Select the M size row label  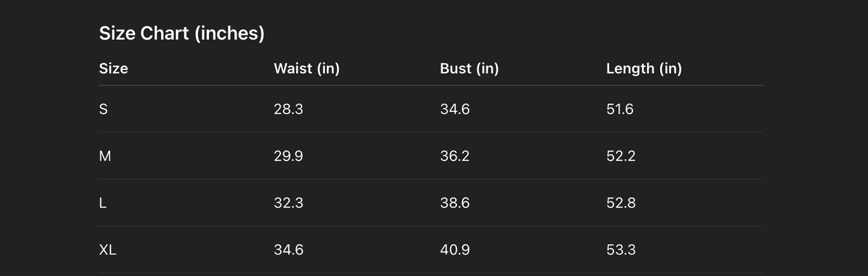[105, 156]
